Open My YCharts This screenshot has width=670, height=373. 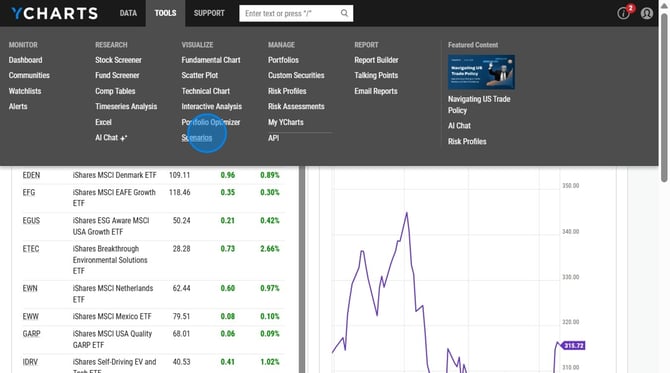pos(286,122)
